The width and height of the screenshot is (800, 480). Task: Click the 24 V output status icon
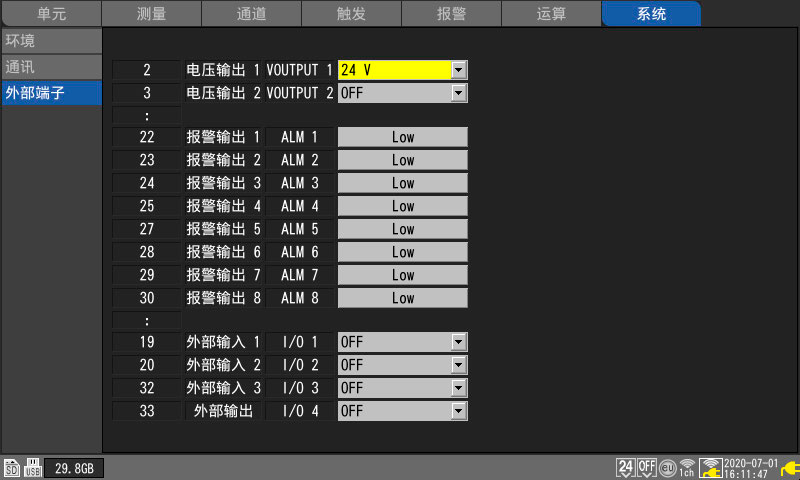pos(626,467)
